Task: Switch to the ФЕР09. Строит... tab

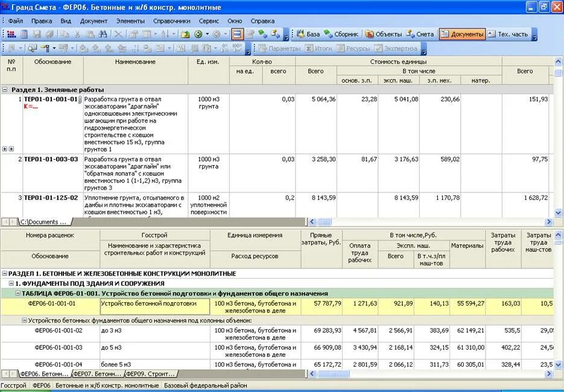Action: coord(150,374)
